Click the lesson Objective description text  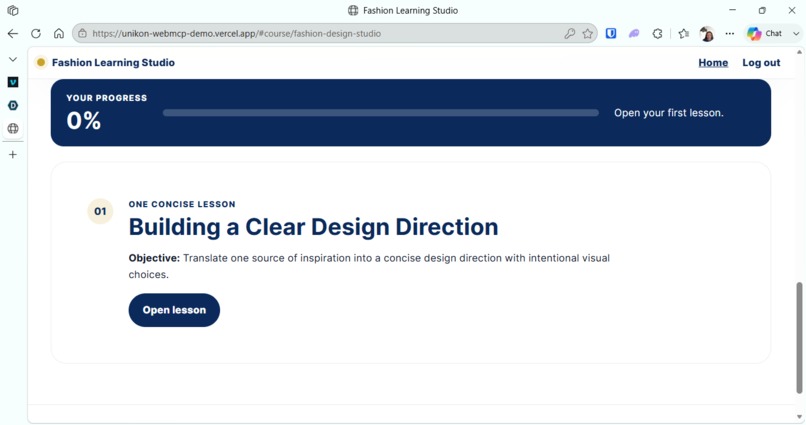pos(369,266)
